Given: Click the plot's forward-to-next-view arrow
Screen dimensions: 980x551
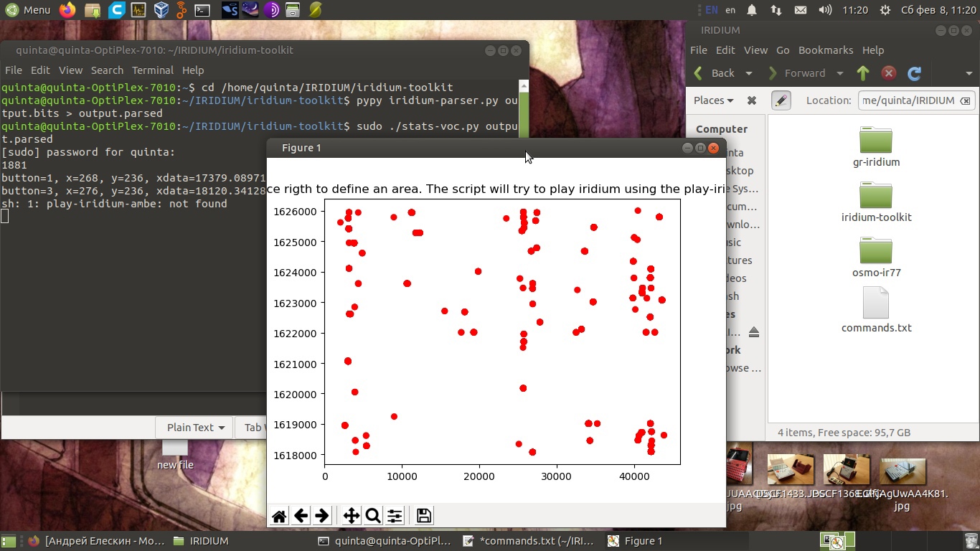Looking at the screenshot, I should [322, 516].
